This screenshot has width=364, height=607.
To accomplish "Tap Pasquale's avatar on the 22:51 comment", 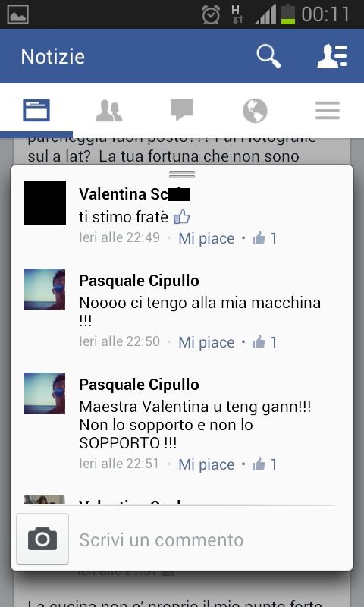I will 45,393.
